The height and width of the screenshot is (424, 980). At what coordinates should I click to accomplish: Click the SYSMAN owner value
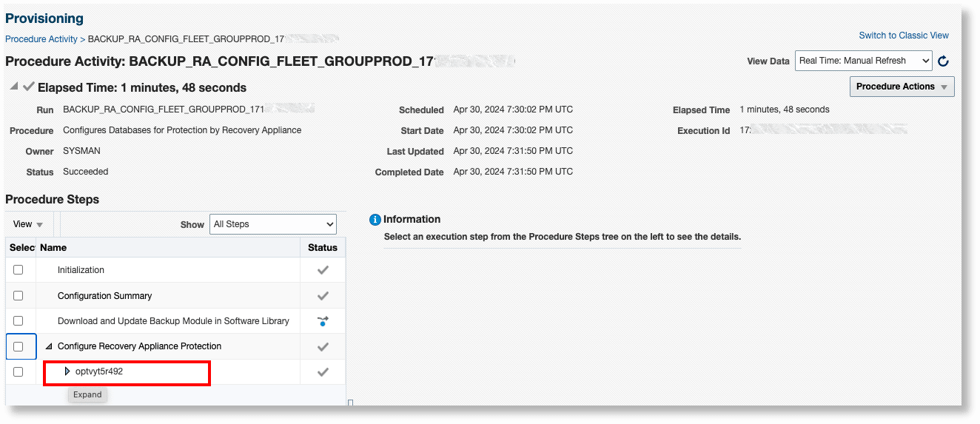pos(81,151)
